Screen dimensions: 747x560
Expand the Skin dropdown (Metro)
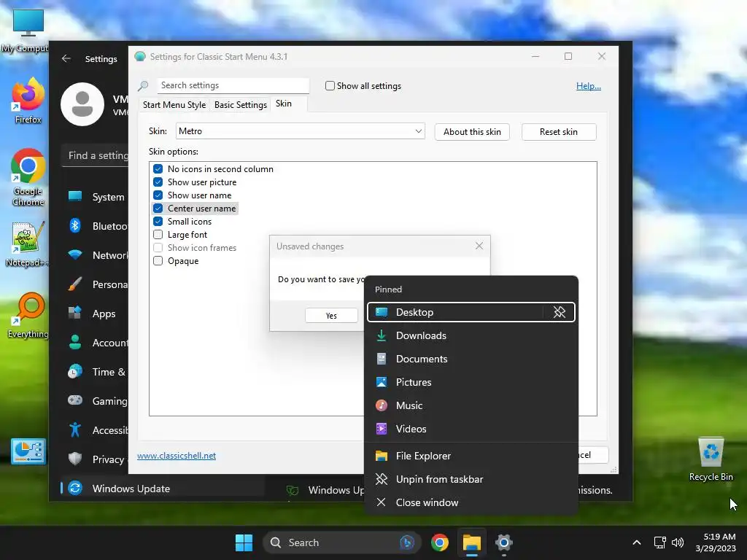(x=300, y=131)
